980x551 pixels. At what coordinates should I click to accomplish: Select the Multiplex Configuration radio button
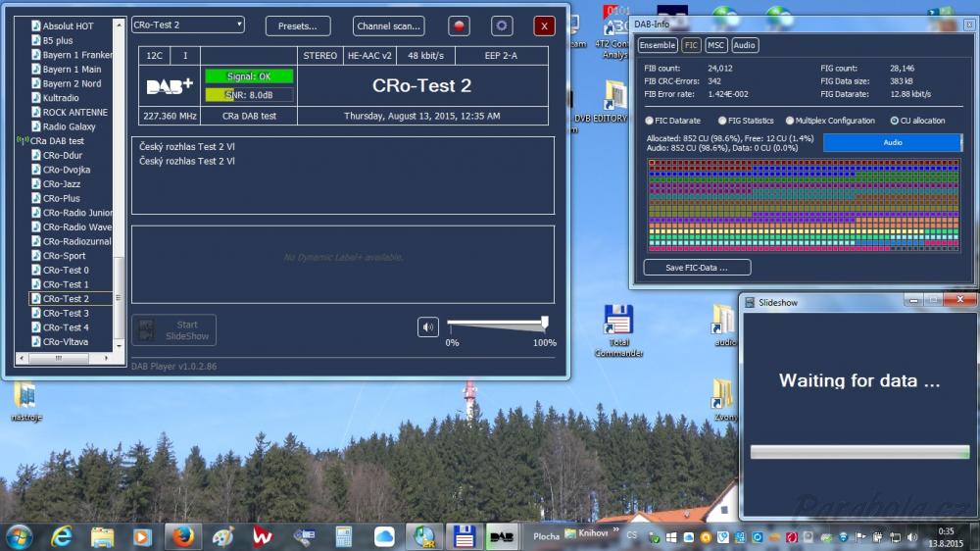tap(790, 121)
